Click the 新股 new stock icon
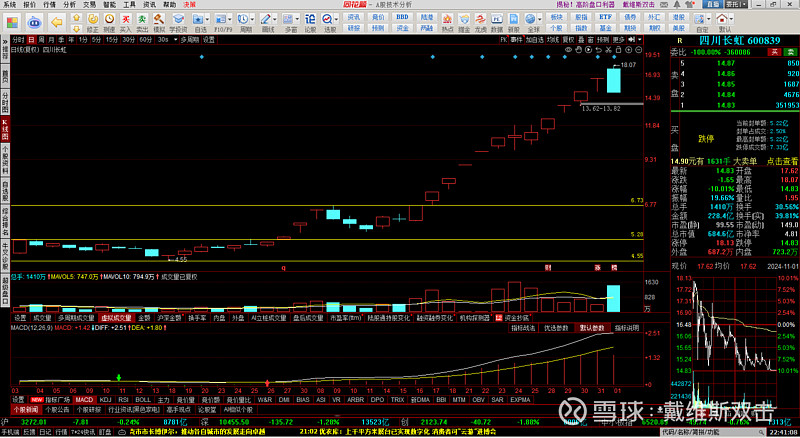 [513, 22]
